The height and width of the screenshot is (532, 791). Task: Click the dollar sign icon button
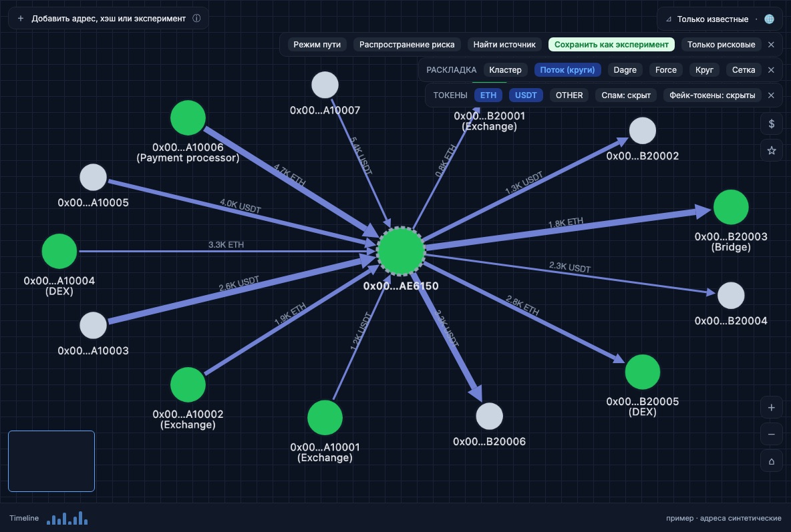(x=772, y=123)
